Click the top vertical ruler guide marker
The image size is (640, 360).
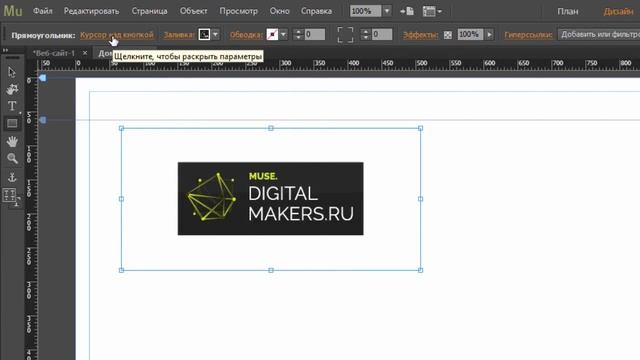tap(42, 78)
